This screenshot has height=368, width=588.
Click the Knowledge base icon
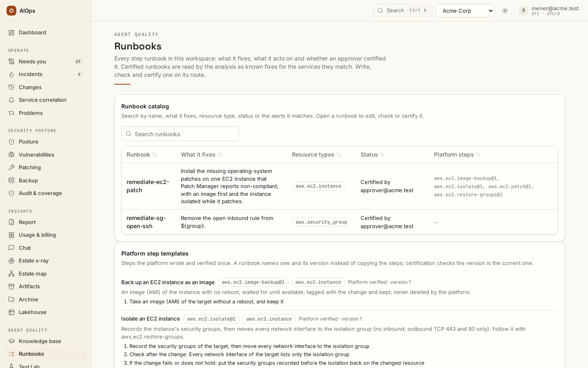coord(11,341)
